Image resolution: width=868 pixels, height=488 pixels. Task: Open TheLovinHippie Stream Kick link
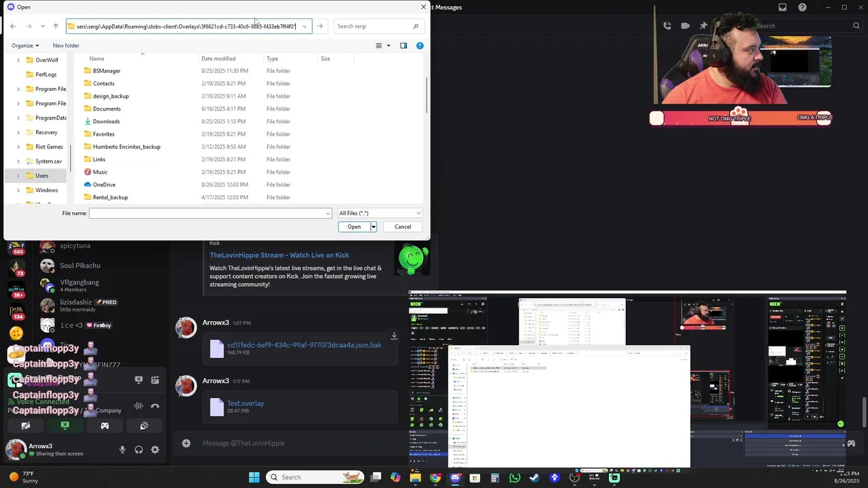tap(279, 256)
